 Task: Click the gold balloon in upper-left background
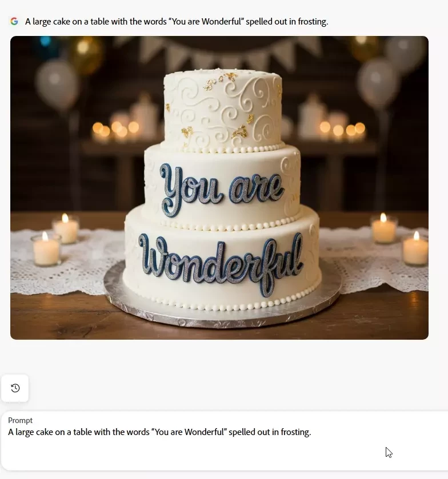86,55
